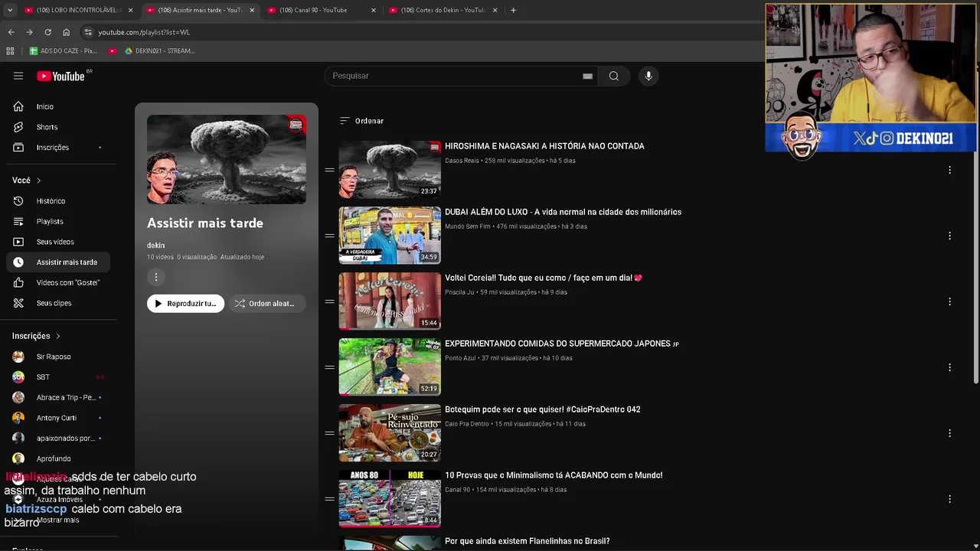Open the Por que ainda existem Flanelinhas title
Viewport: 980px width, 551px height.
[528, 541]
